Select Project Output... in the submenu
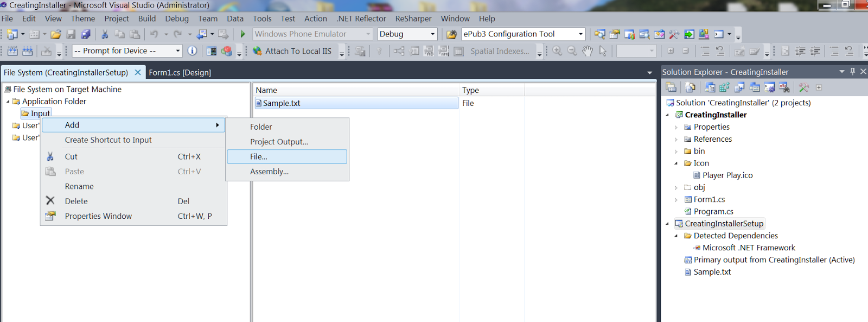The width and height of the screenshot is (868, 322). pyautogui.click(x=279, y=142)
